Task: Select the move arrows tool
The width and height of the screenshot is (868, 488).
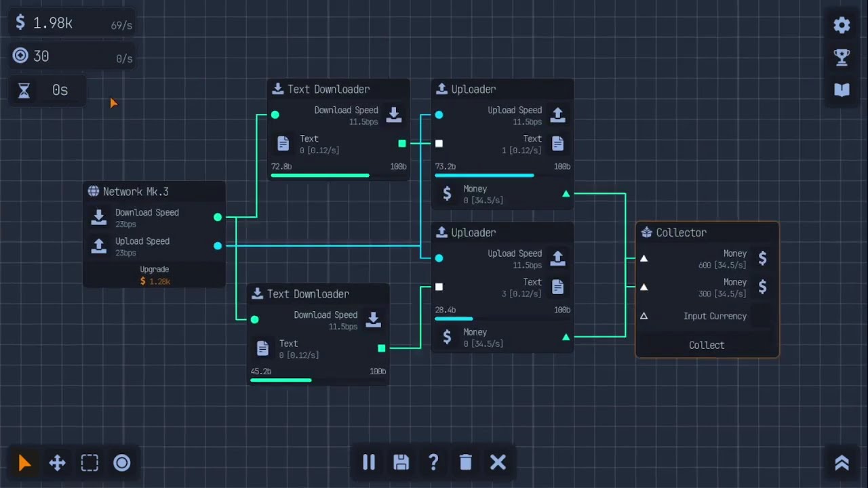Action: pos(58,463)
